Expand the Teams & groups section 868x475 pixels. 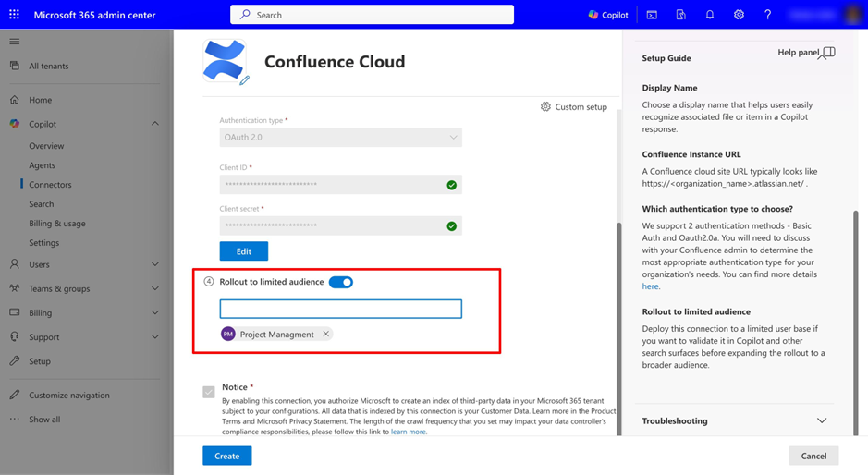155,288
